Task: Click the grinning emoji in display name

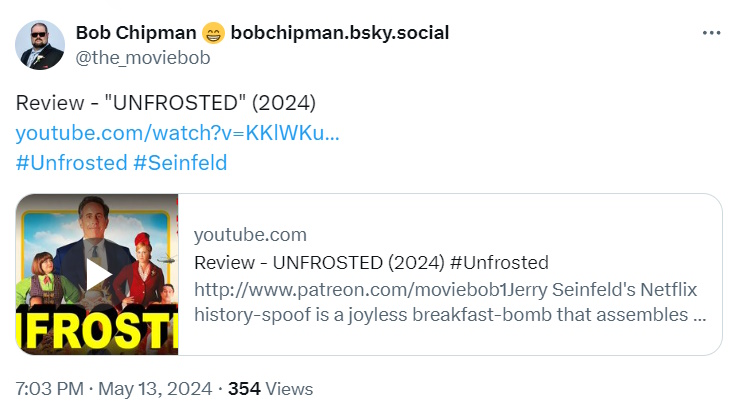Action: click(213, 33)
